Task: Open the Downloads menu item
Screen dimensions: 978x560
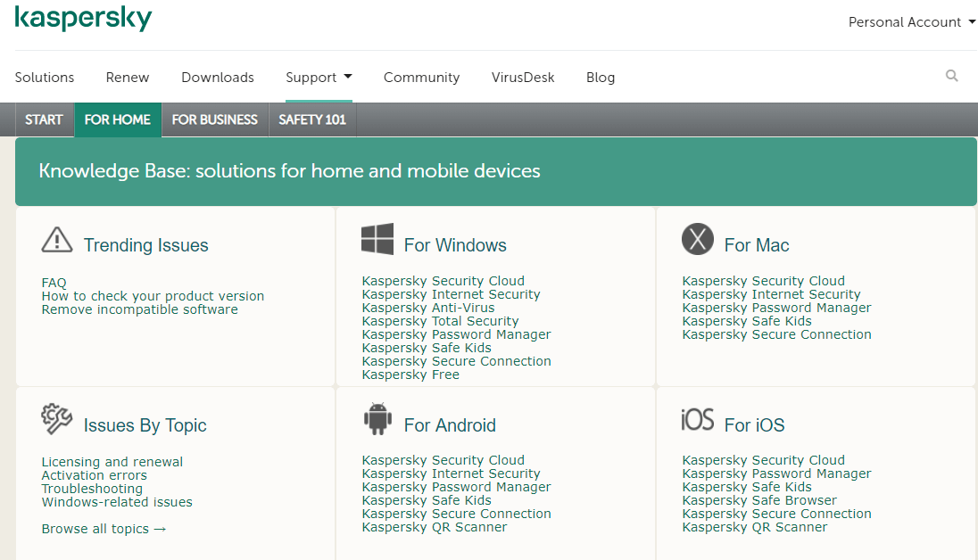Action: (218, 78)
